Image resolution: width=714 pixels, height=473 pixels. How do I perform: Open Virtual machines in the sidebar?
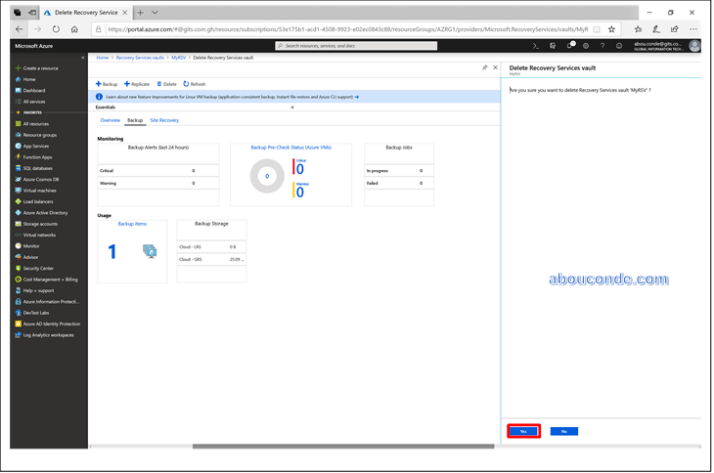pos(40,190)
